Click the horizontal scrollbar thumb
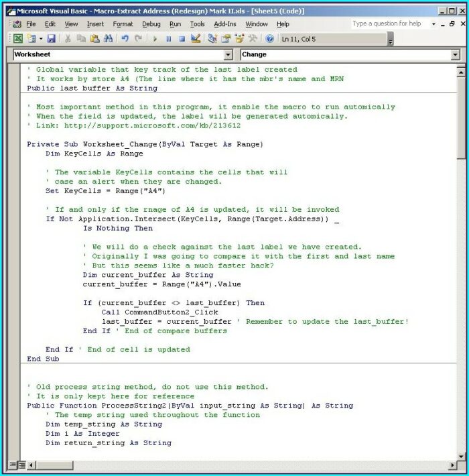This screenshot has width=469, height=476. [54, 465]
